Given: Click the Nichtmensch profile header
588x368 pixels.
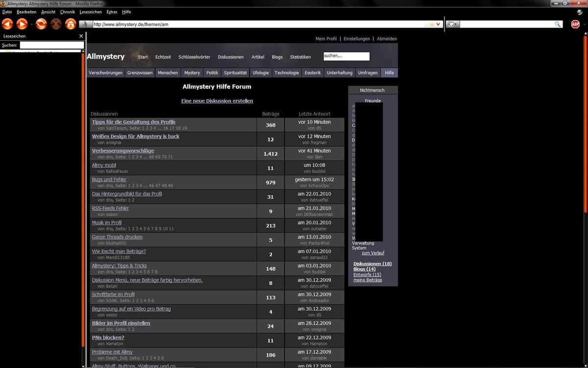Looking at the screenshot, I should [372, 90].
